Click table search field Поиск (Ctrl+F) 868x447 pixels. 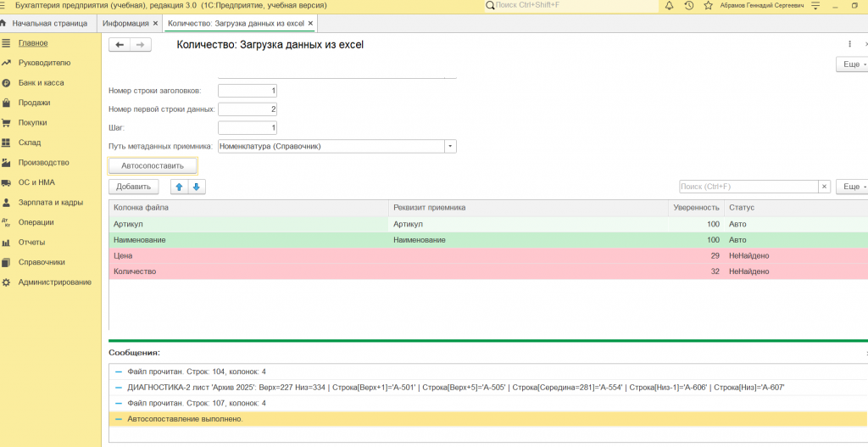[749, 187]
